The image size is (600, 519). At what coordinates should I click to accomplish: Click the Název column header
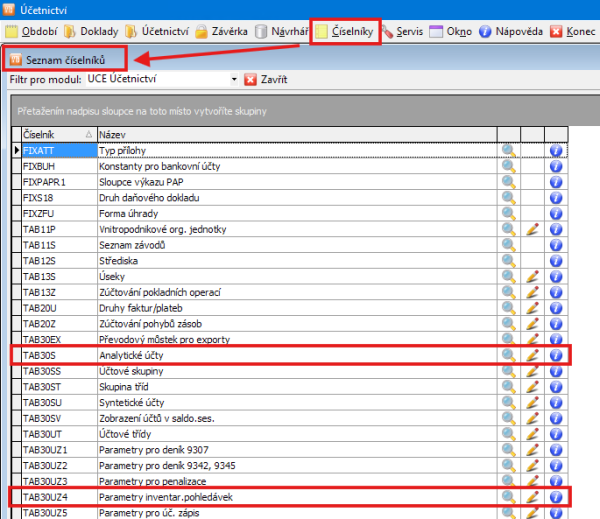click(295, 134)
